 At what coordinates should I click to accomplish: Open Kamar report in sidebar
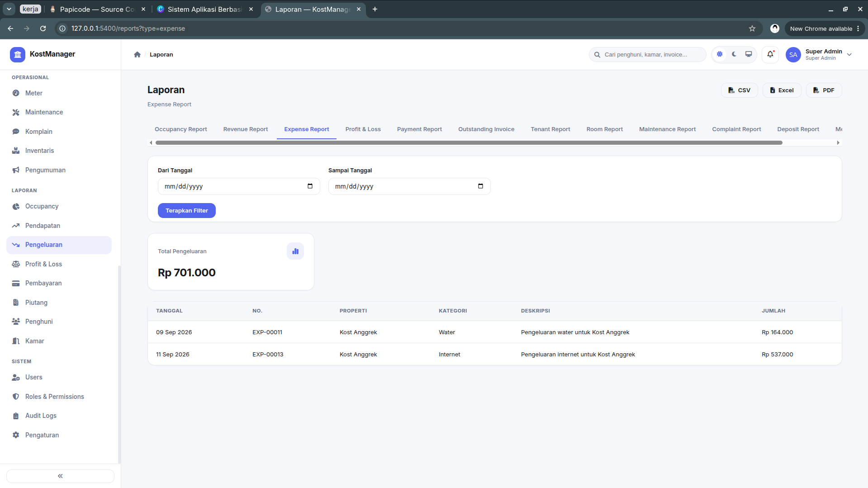click(x=59, y=341)
